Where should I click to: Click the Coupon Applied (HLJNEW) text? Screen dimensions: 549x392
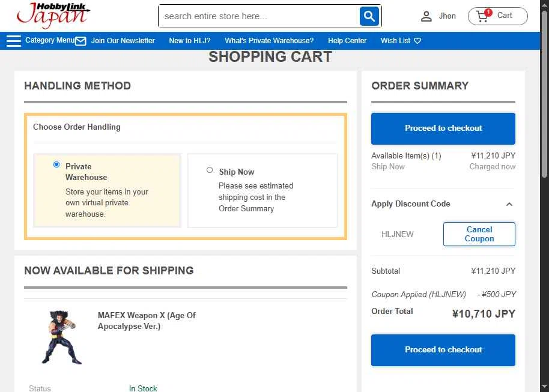[x=419, y=294]
